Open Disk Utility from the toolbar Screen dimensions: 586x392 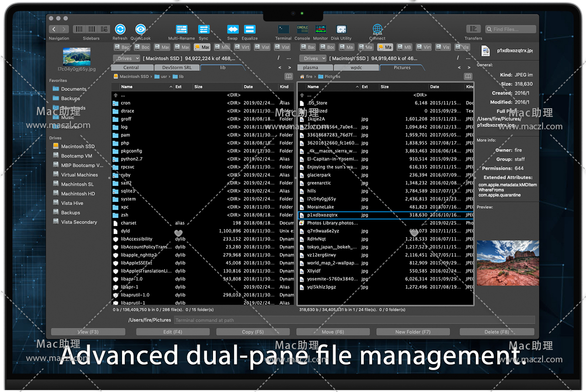341,29
